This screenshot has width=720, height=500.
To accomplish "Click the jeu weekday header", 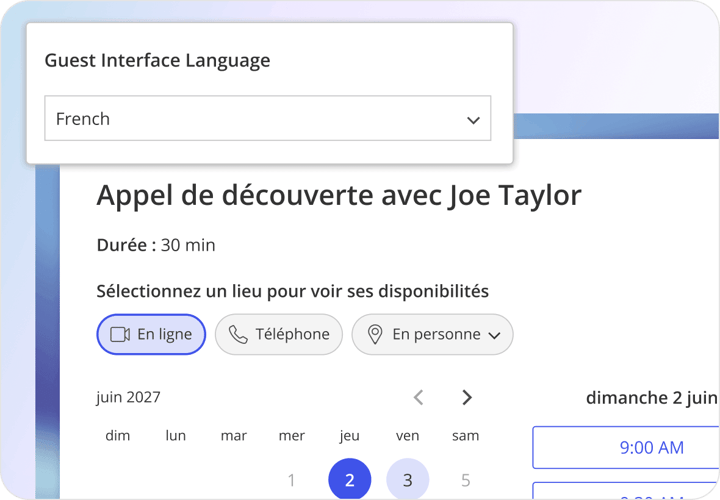I will click(349, 435).
